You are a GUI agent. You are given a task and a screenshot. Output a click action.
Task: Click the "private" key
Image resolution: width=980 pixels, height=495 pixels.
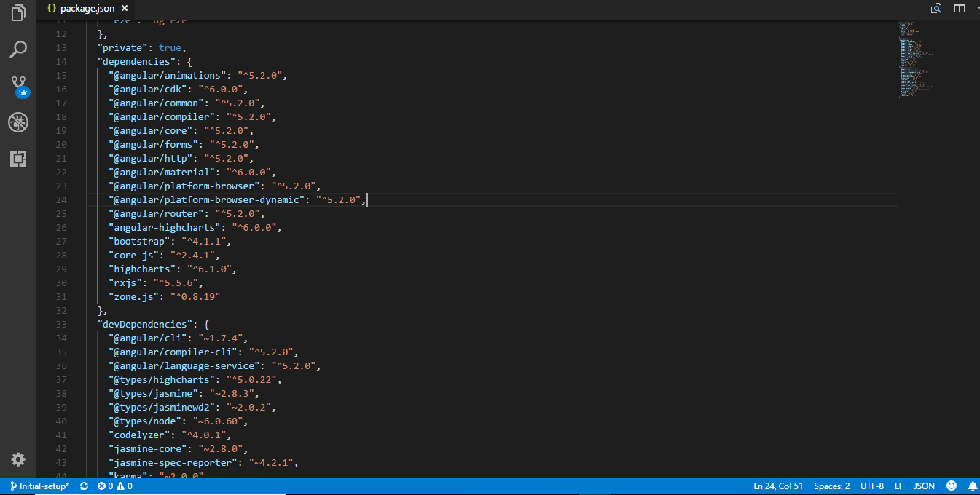click(122, 48)
